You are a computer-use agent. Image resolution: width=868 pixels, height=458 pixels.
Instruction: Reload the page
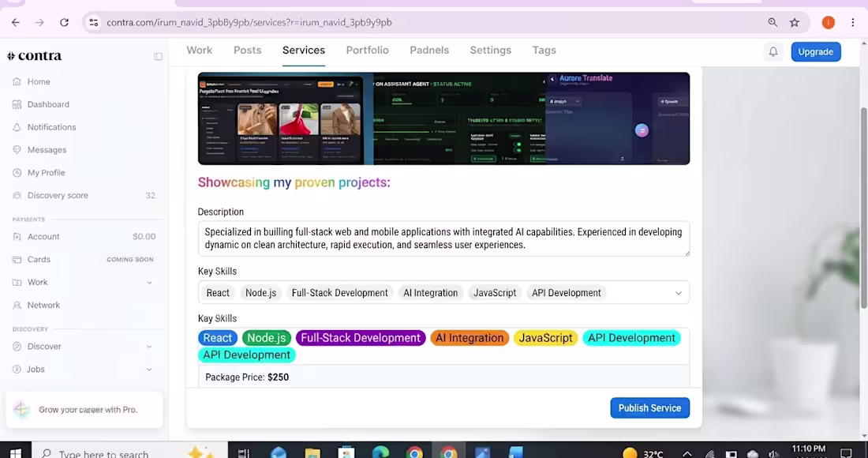tap(64, 23)
